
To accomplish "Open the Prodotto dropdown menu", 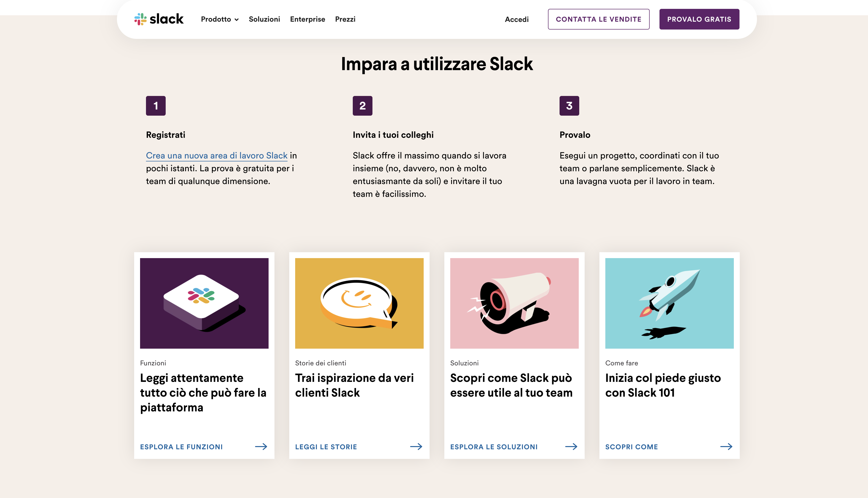I will [216, 19].
